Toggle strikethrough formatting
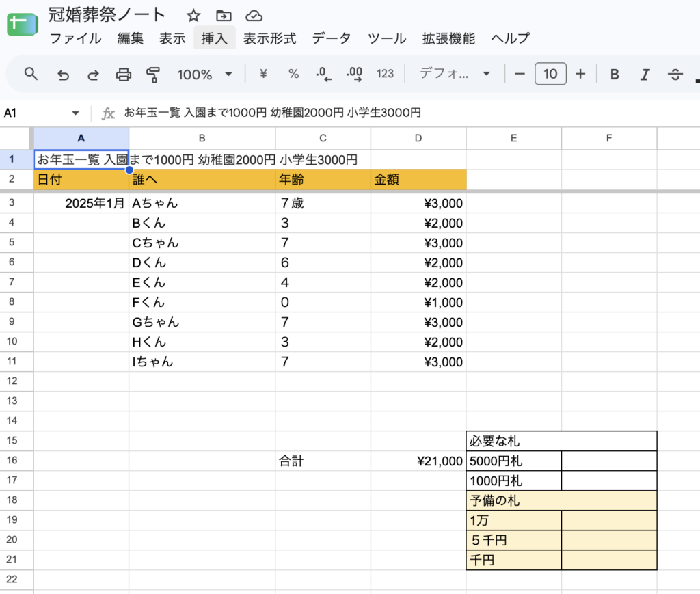 pos(675,74)
